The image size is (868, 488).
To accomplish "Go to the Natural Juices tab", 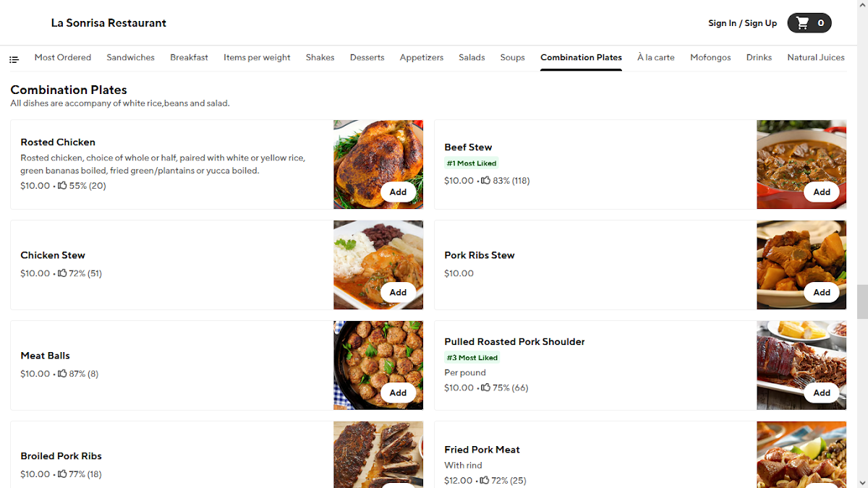I will click(816, 57).
